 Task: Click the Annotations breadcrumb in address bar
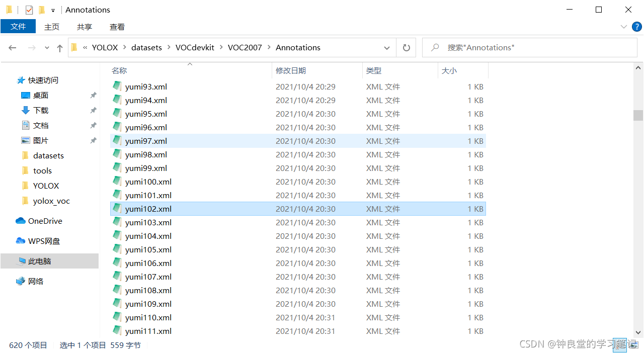pyautogui.click(x=298, y=47)
